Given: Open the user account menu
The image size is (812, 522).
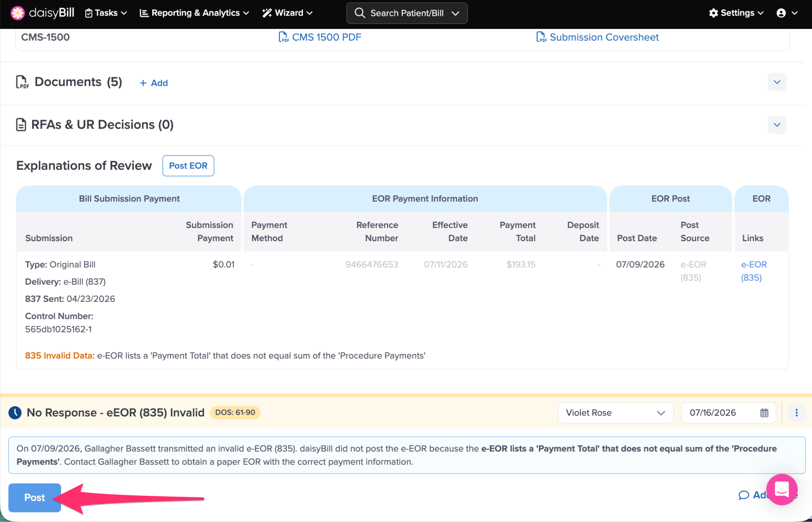Looking at the screenshot, I should [x=787, y=13].
